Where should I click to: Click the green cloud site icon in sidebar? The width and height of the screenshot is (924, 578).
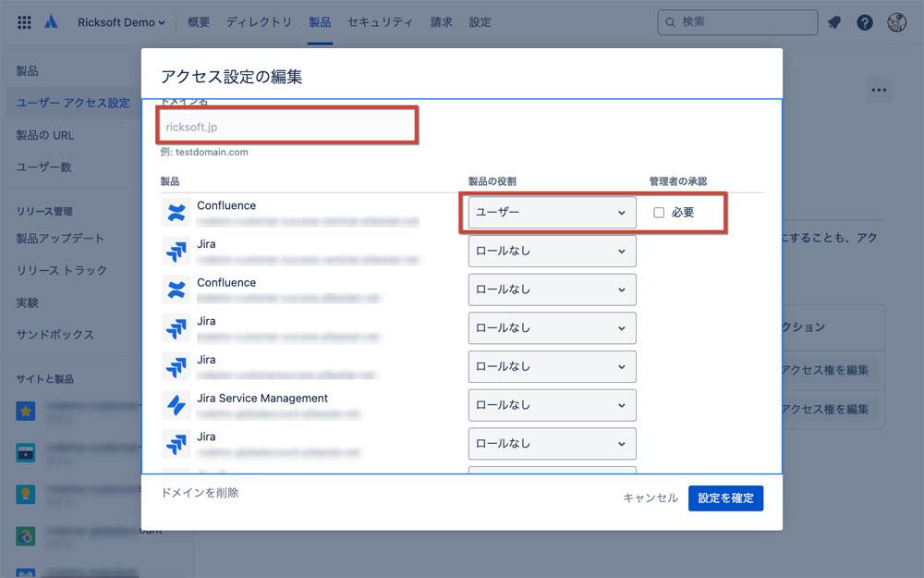pos(25,536)
